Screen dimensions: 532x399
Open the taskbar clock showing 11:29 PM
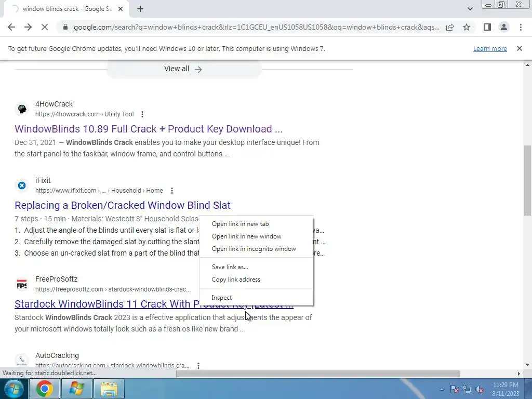pyautogui.click(x=506, y=389)
